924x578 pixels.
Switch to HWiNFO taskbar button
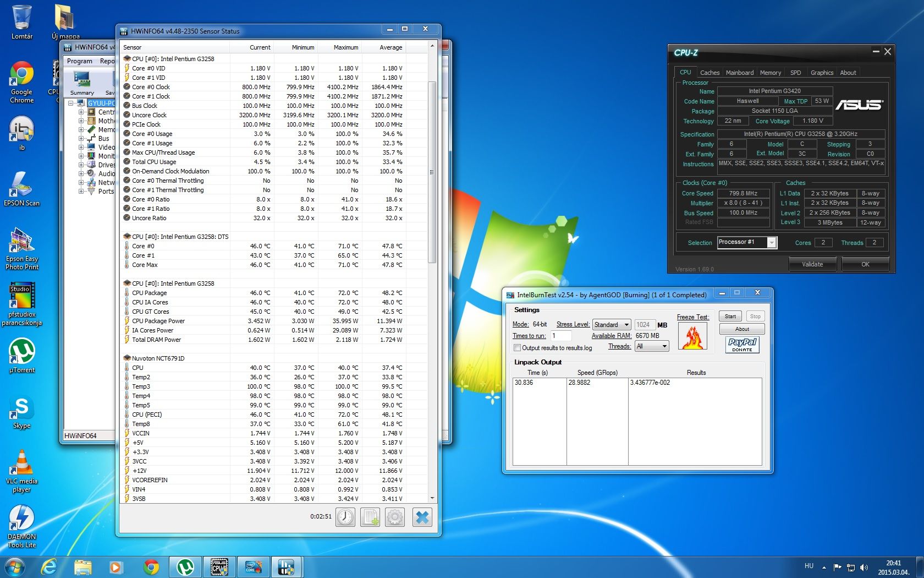[287, 567]
